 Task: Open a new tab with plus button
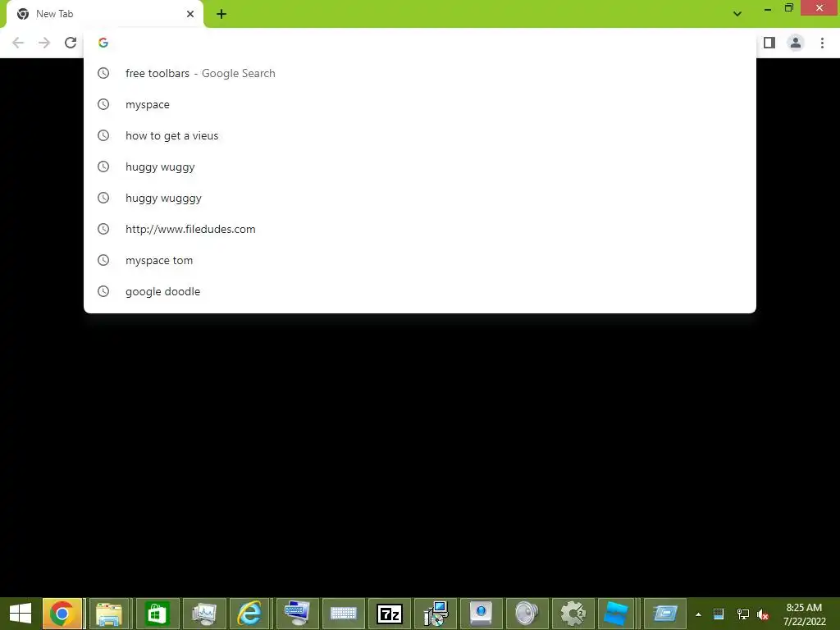click(x=221, y=15)
